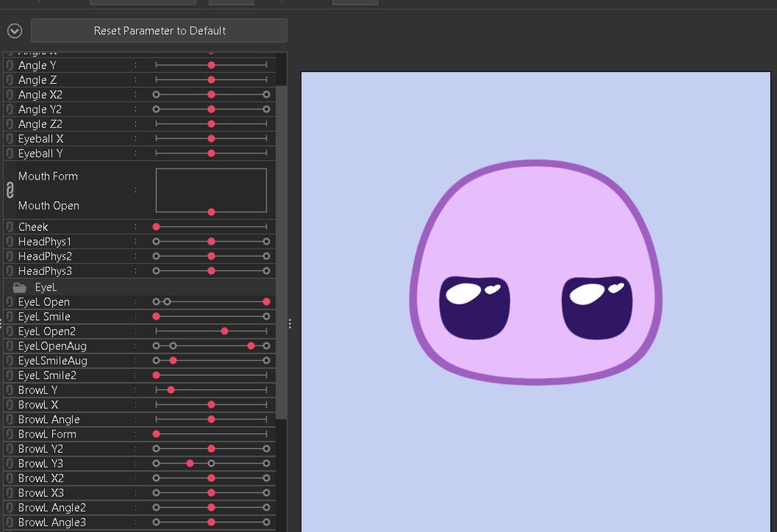777x532 pixels.
Task: Collapse the parameter panel via the circled chevron
Action: click(13, 31)
